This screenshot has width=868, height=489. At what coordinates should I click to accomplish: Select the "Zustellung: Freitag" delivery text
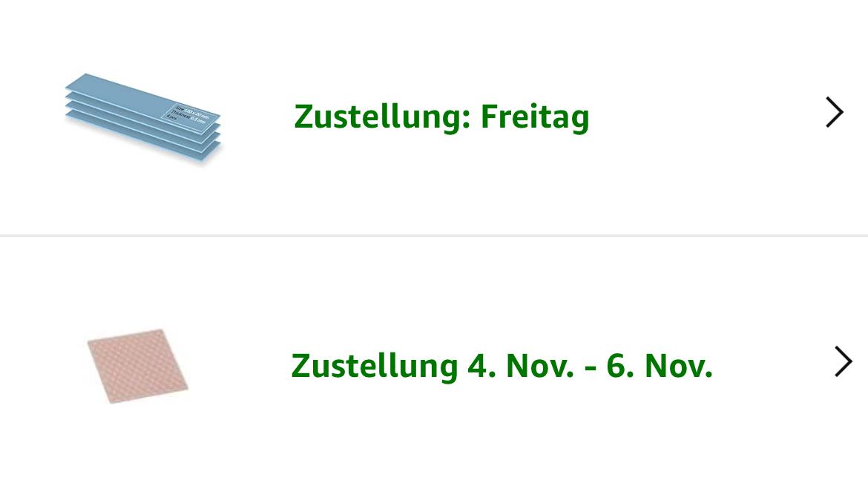(x=441, y=116)
